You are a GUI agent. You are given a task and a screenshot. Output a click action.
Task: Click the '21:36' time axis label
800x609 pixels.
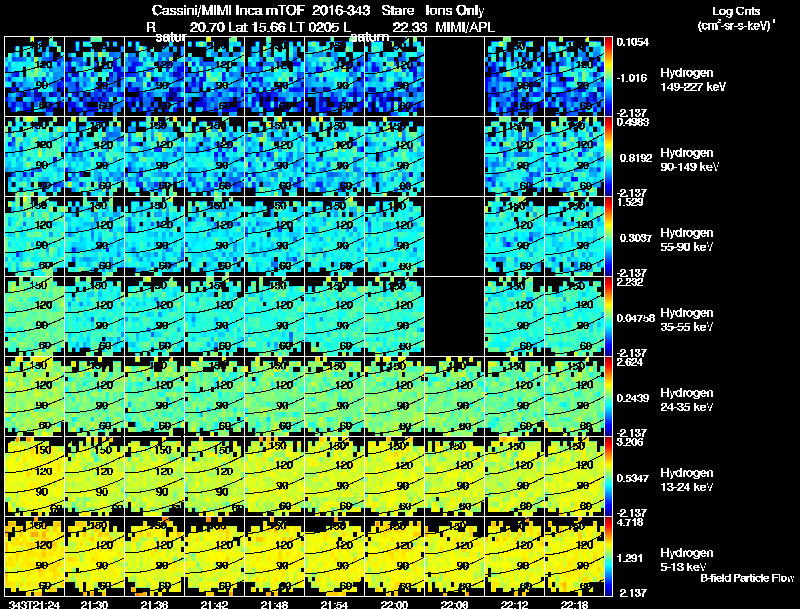(155, 605)
